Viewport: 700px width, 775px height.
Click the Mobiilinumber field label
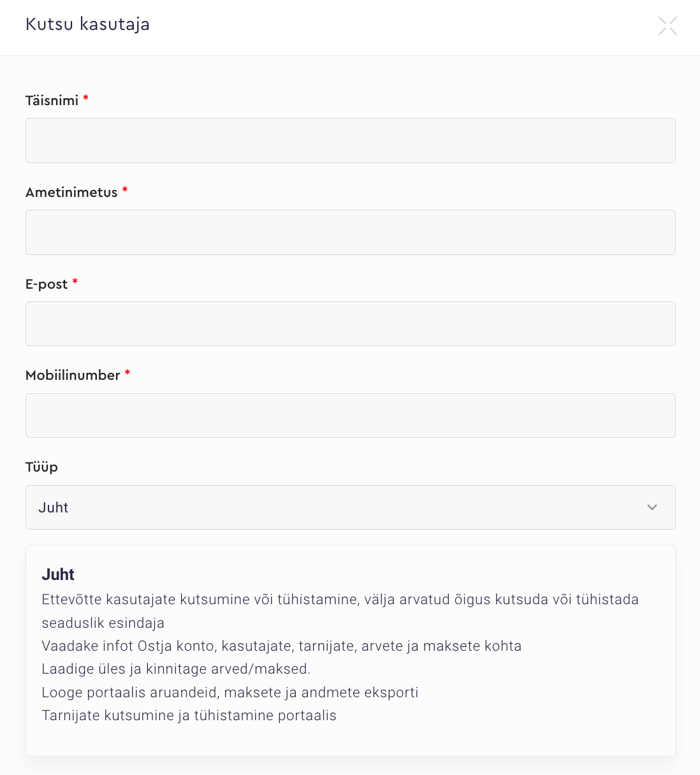[x=73, y=375]
